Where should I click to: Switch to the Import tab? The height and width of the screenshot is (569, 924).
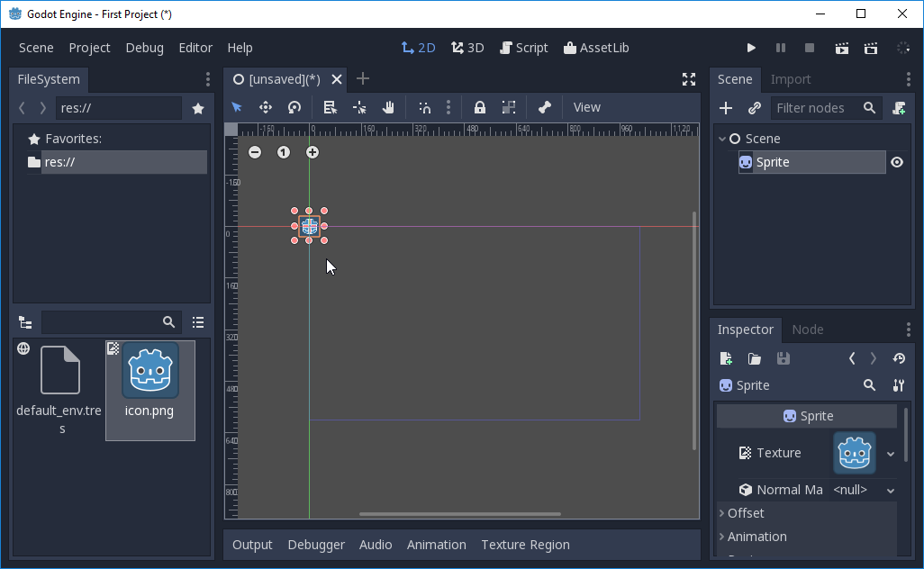[x=791, y=79]
